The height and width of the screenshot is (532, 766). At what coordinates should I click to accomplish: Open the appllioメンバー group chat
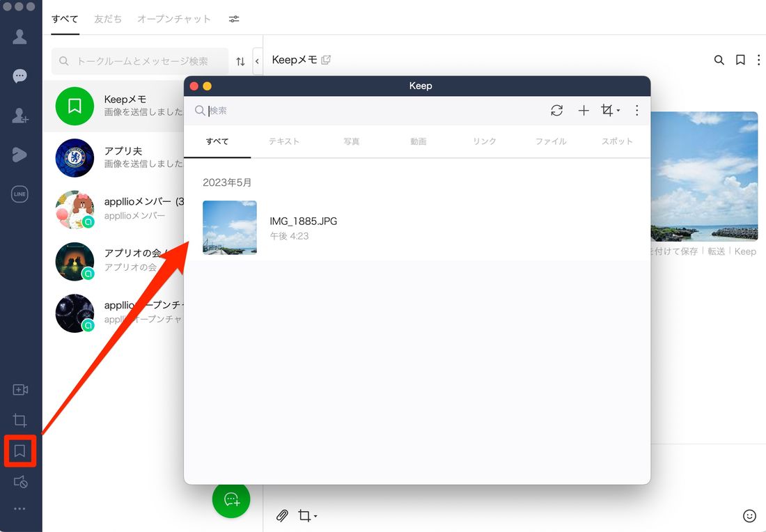click(114, 210)
